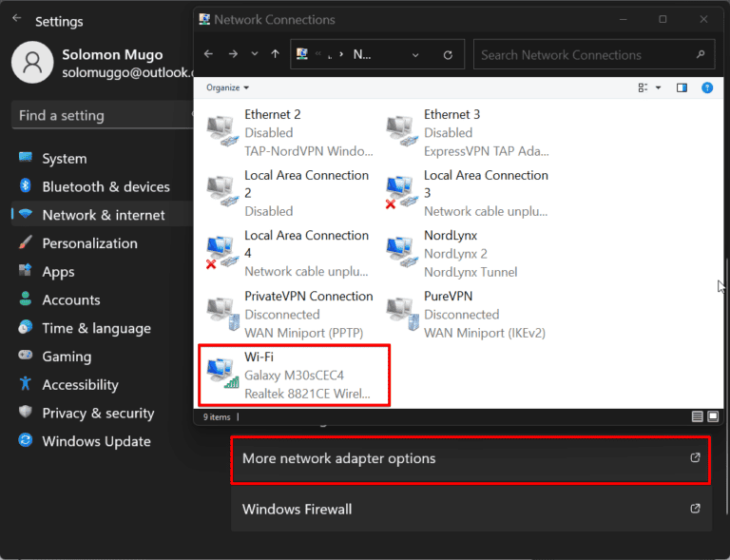This screenshot has height=560, width=730.
Task: Switch to details view in status bar
Action: pyautogui.click(x=698, y=416)
